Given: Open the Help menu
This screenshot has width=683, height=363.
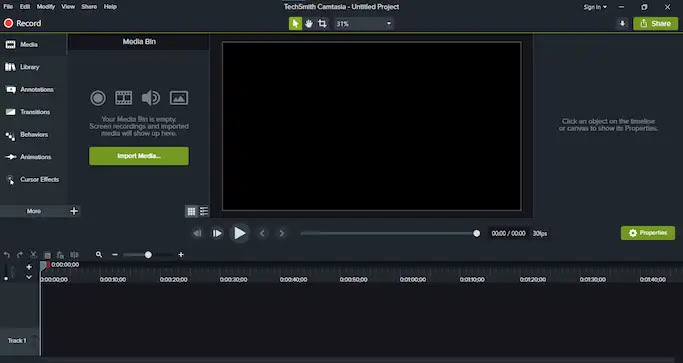Looking at the screenshot, I should 110,7.
